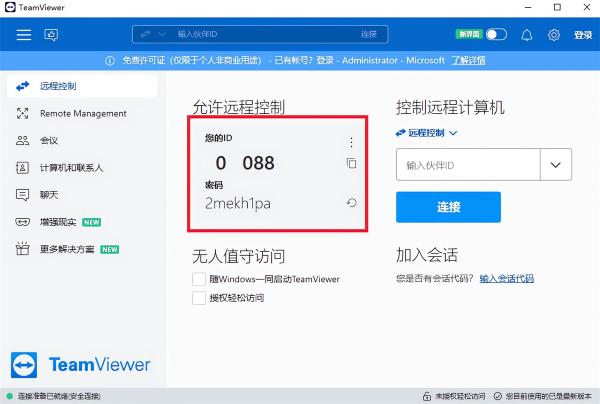Click the info icon in license banner
Viewport: 600px width, 404px height.
point(110,60)
